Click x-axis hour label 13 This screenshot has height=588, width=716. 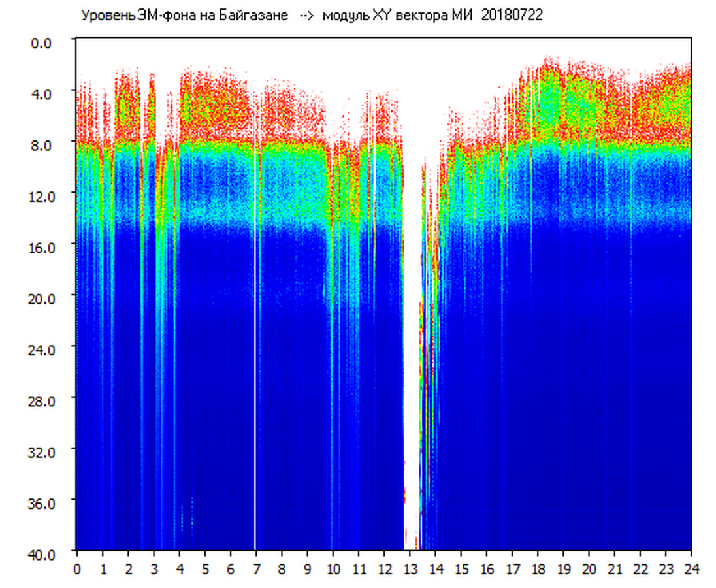[x=410, y=569]
